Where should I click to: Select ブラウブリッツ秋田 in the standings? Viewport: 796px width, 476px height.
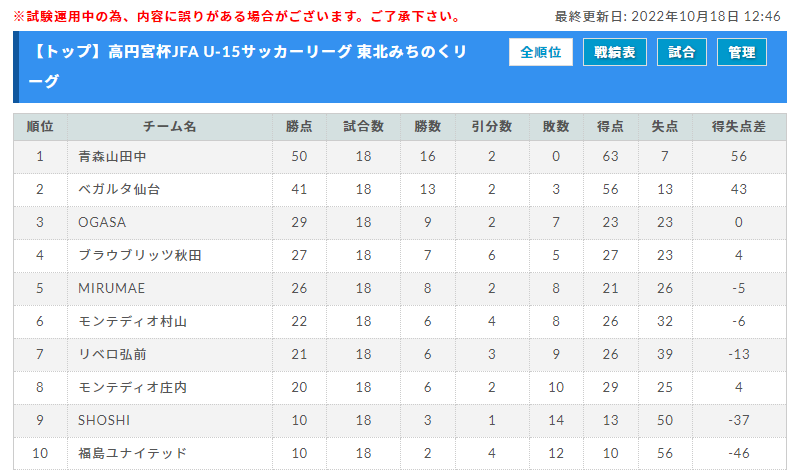click(140, 255)
